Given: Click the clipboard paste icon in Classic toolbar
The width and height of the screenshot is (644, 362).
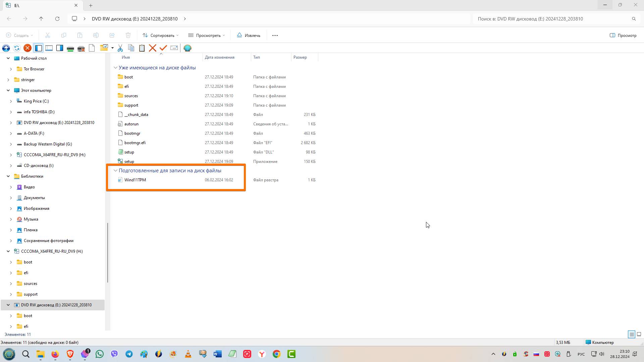Looking at the screenshot, I should click(x=142, y=48).
